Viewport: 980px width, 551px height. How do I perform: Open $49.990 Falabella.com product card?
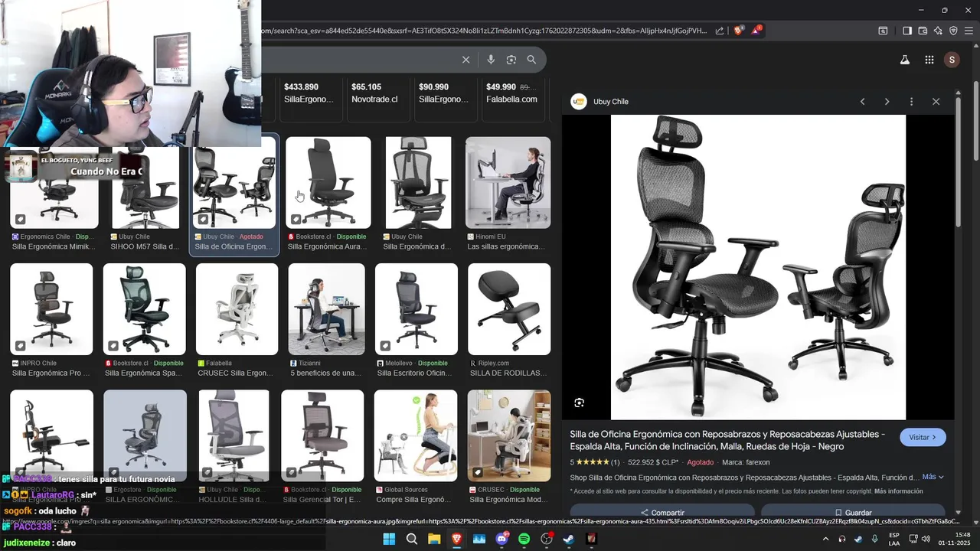tap(514, 99)
